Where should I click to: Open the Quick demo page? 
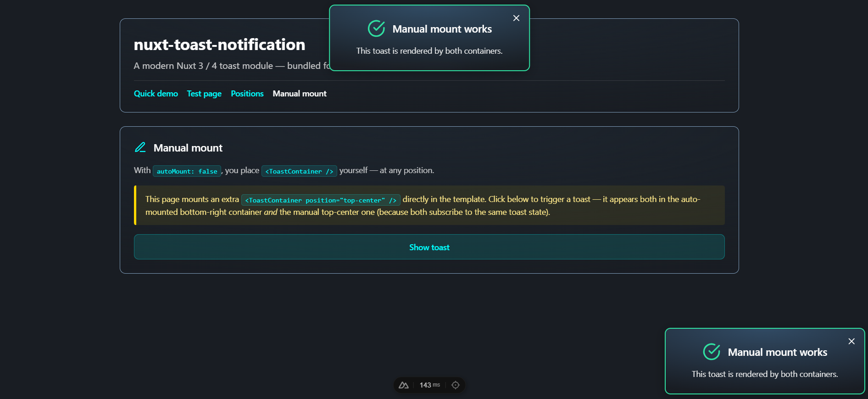[x=156, y=94]
